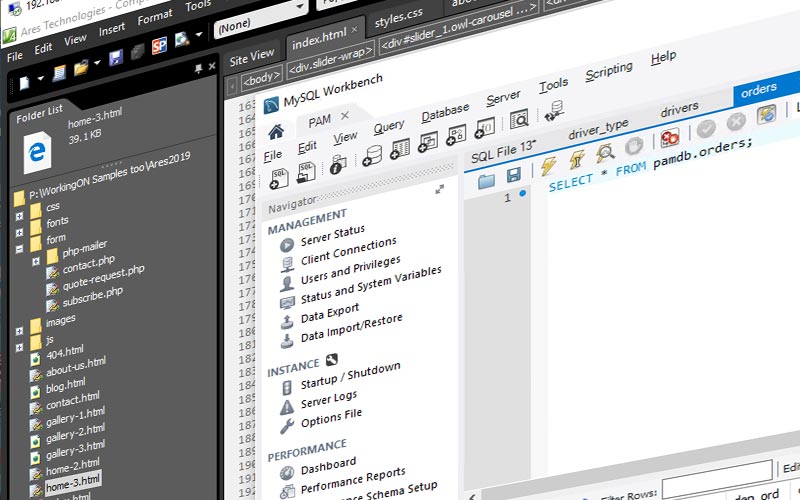Open Client Connections in Navigator
The width and height of the screenshot is (800, 500).
pyautogui.click(x=348, y=251)
